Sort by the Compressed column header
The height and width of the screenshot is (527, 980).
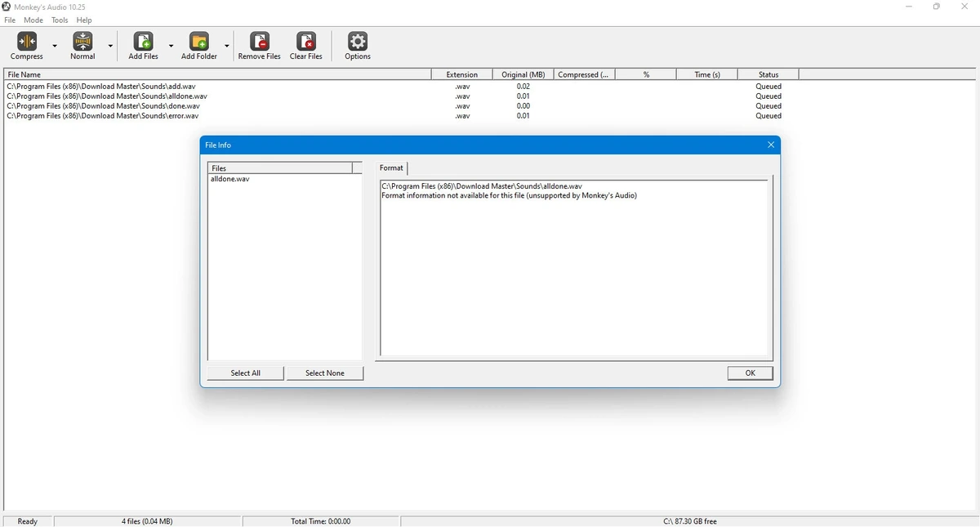pos(584,74)
